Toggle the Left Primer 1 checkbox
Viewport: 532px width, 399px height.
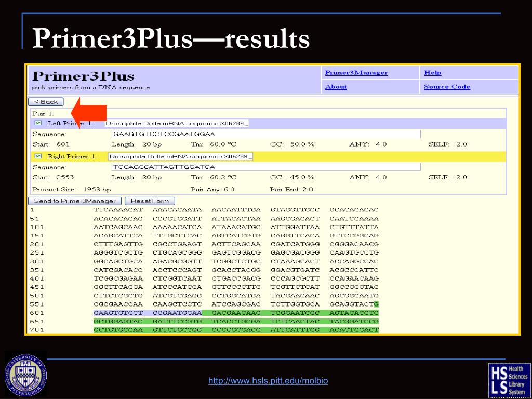(38, 123)
